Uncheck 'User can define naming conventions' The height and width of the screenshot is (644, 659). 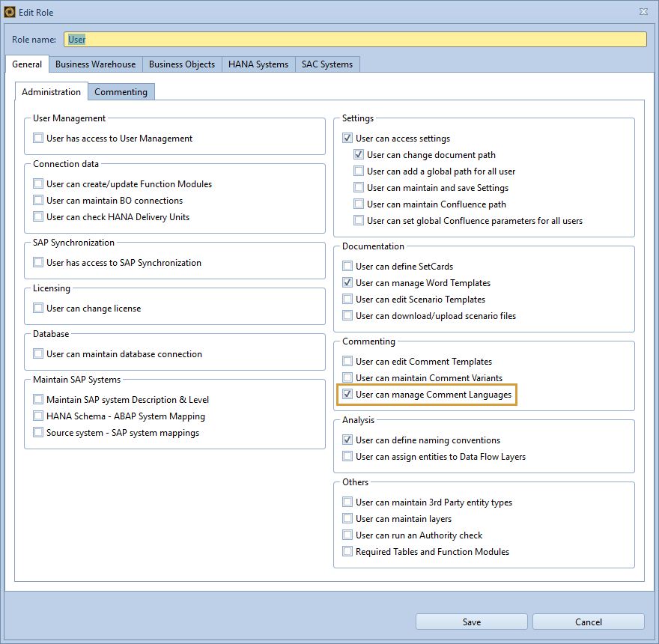click(x=347, y=440)
